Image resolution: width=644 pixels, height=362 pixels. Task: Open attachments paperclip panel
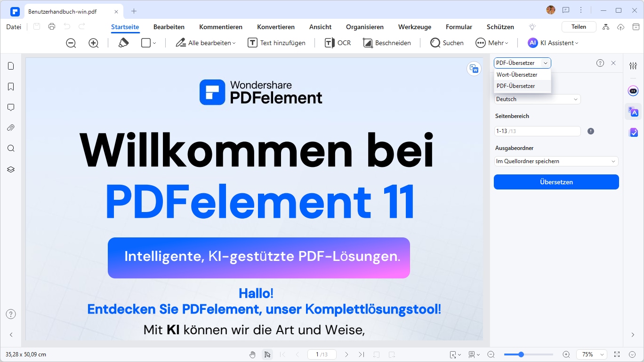11,128
